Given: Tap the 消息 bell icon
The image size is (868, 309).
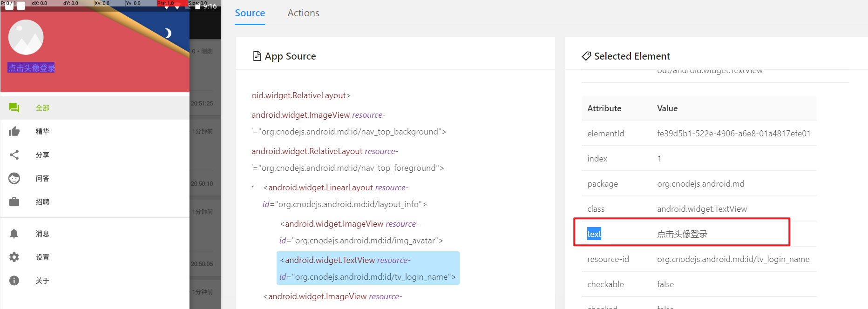Looking at the screenshot, I should [x=14, y=234].
